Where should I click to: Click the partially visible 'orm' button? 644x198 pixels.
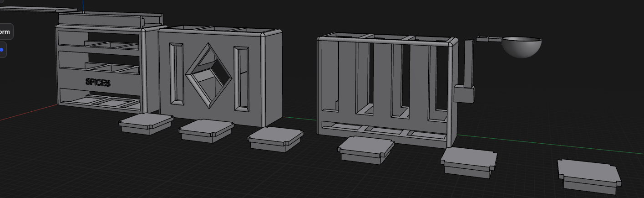coord(6,32)
